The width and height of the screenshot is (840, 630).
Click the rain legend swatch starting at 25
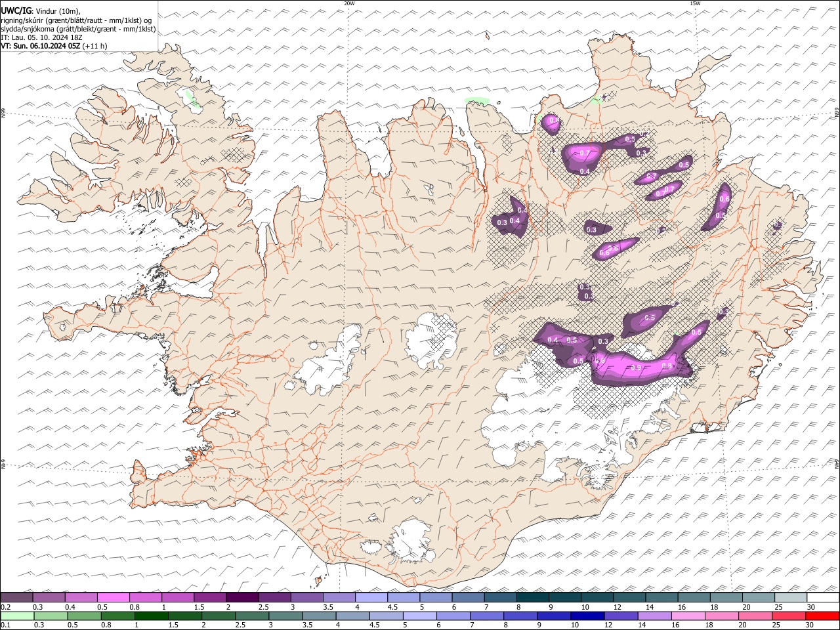(x=789, y=616)
